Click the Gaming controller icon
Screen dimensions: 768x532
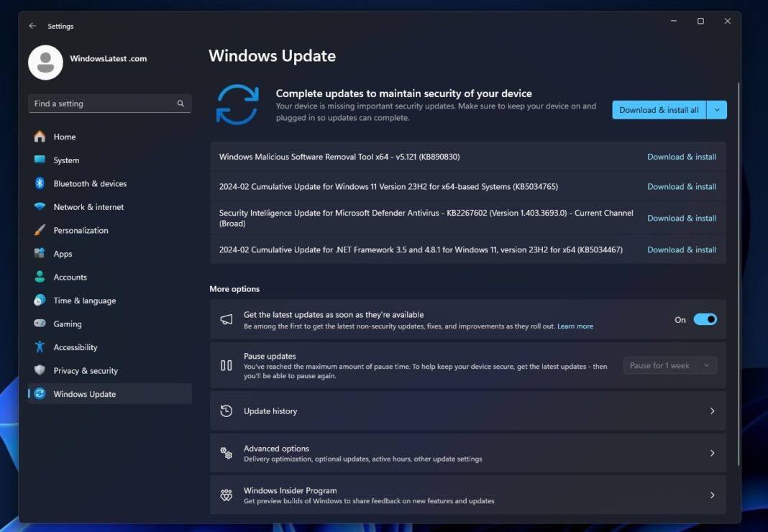[x=40, y=324]
